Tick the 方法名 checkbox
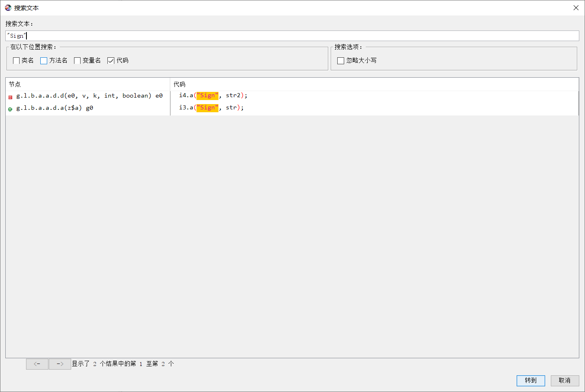 44,61
